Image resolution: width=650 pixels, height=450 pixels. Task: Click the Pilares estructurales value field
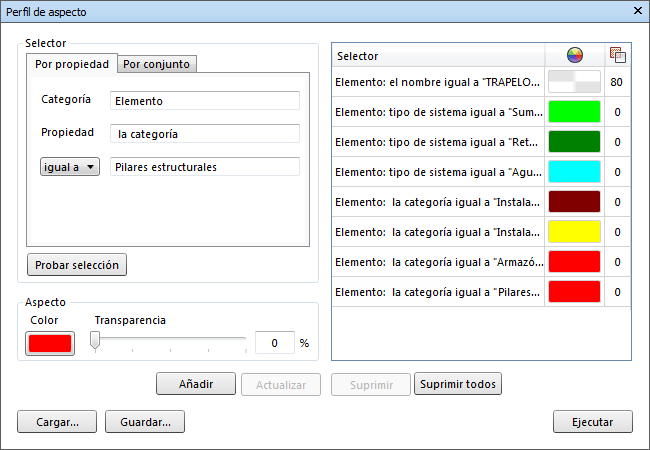point(205,167)
